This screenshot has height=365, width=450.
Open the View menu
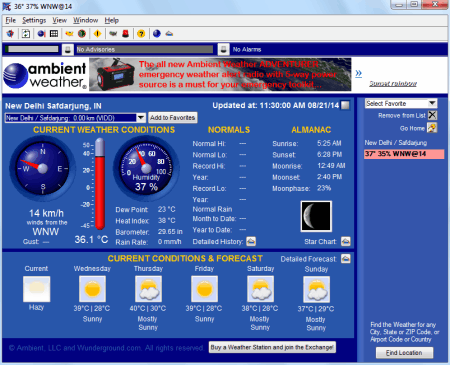point(59,20)
